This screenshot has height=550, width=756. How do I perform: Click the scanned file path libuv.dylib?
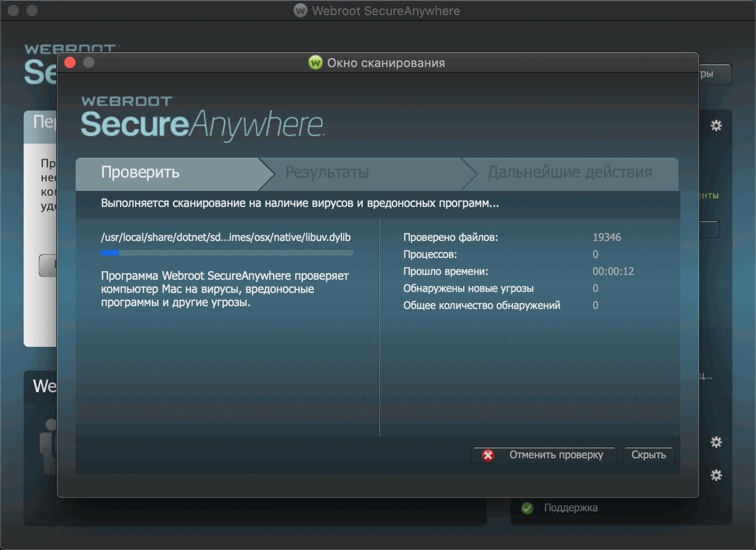point(226,237)
